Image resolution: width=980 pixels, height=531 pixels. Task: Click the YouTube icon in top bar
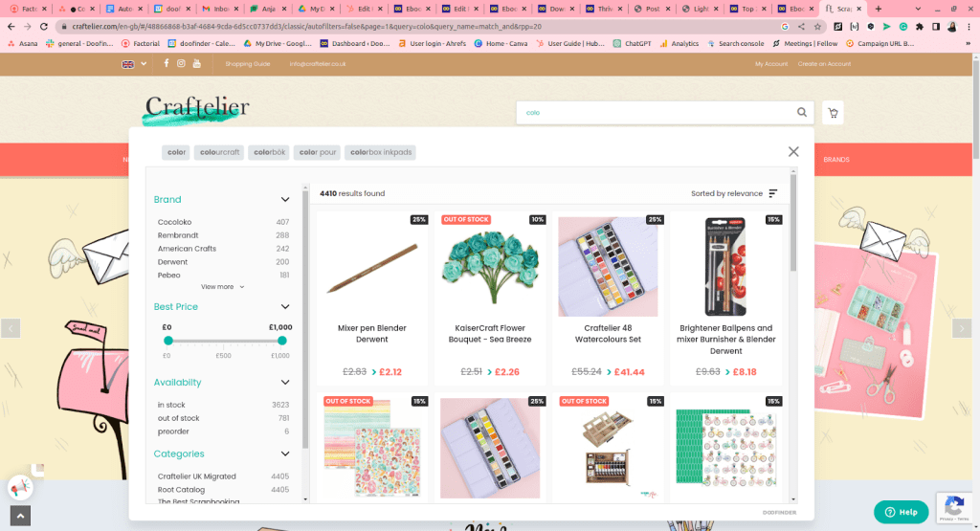click(x=197, y=63)
